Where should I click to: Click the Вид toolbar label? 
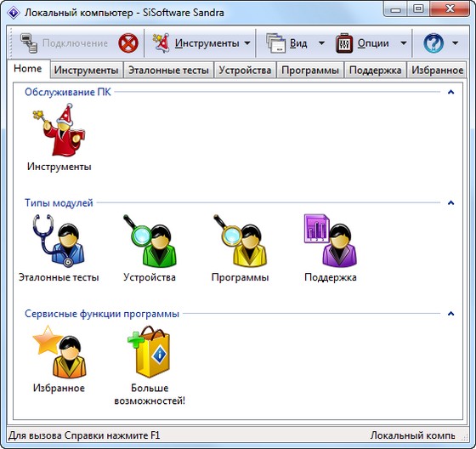(298, 43)
